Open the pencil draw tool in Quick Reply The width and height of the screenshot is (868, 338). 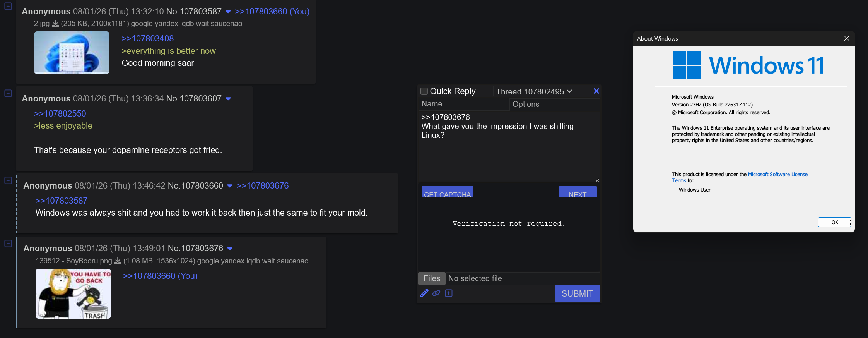pyautogui.click(x=424, y=293)
